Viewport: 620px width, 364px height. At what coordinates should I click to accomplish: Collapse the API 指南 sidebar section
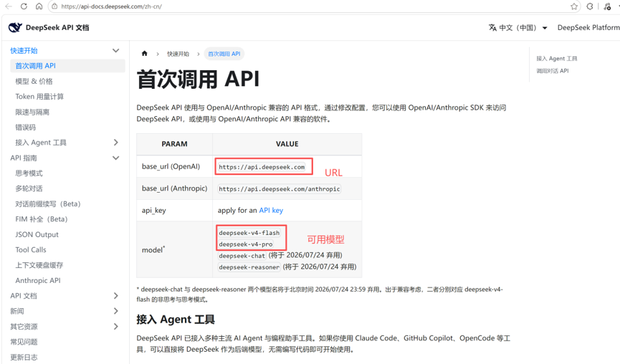tap(116, 158)
